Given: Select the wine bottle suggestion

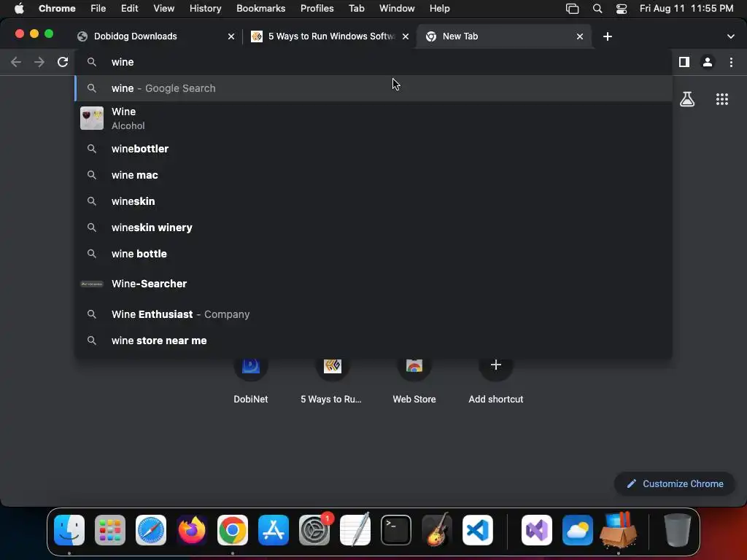Looking at the screenshot, I should point(373,253).
